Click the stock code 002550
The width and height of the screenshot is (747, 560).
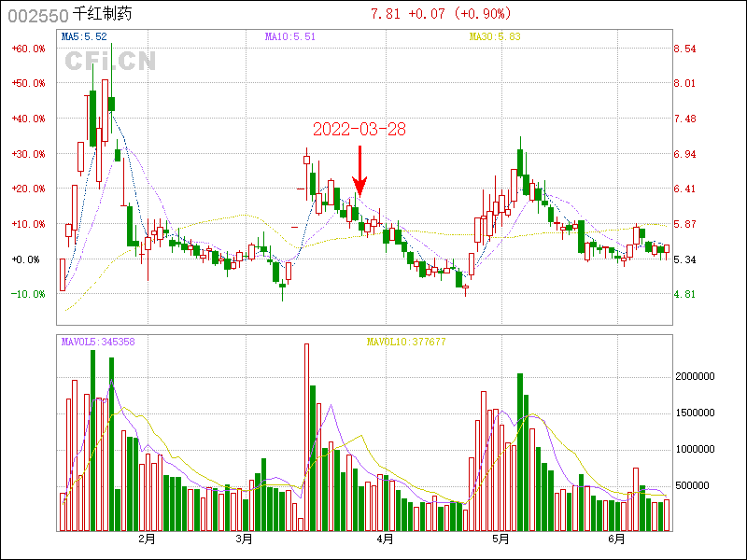[x=37, y=15]
